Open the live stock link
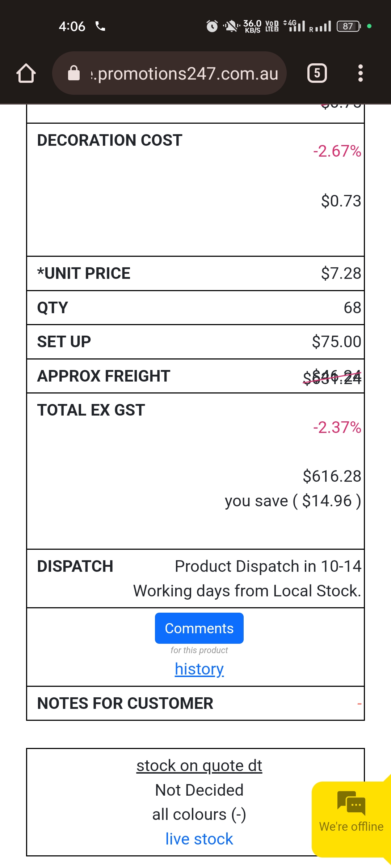391x868 pixels. click(x=199, y=839)
